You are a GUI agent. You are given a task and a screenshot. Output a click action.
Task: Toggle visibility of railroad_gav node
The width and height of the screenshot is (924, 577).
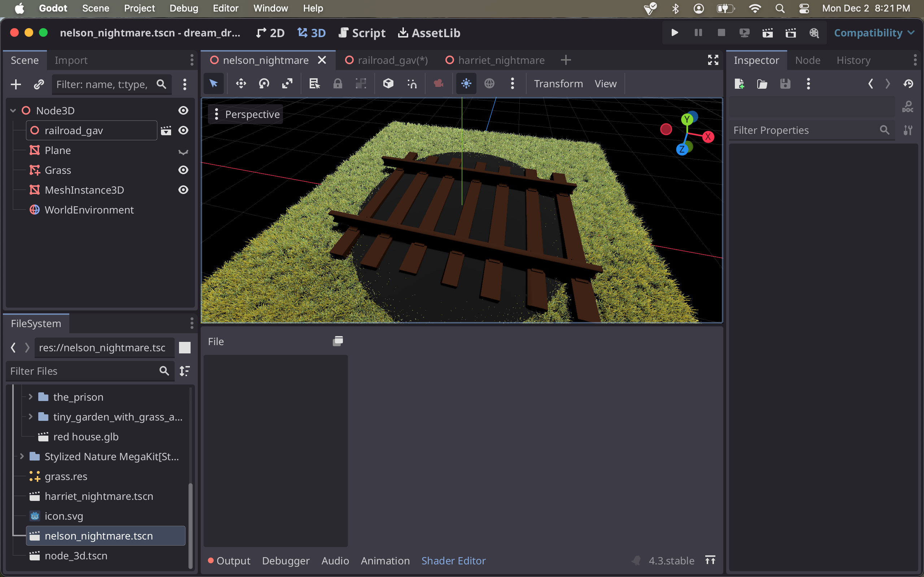coord(184,130)
